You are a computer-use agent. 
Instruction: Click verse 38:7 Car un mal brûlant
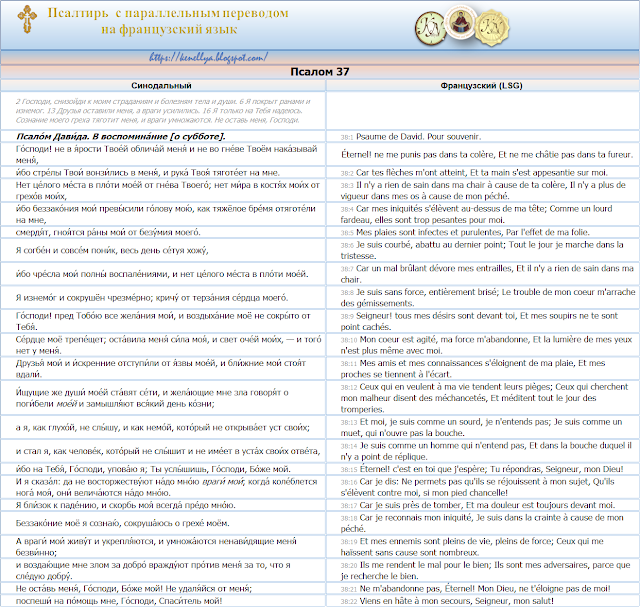tap(487, 273)
